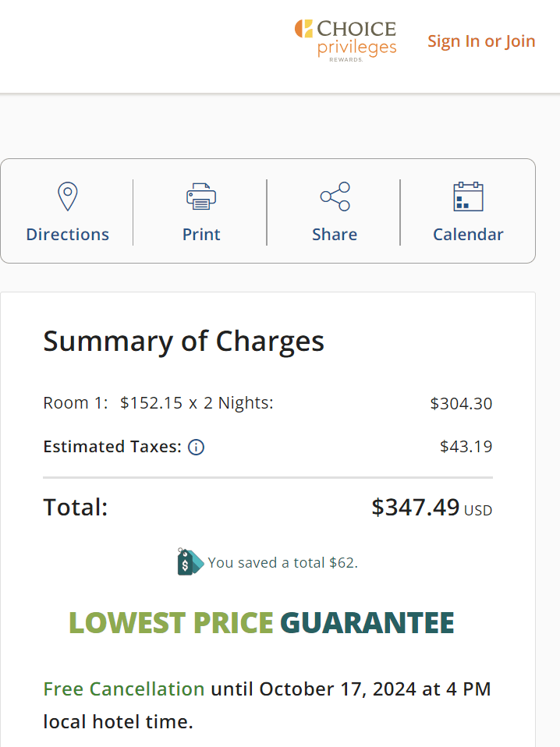This screenshot has width=560, height=747.
Task: Click the Share text label
Action: 335,235
